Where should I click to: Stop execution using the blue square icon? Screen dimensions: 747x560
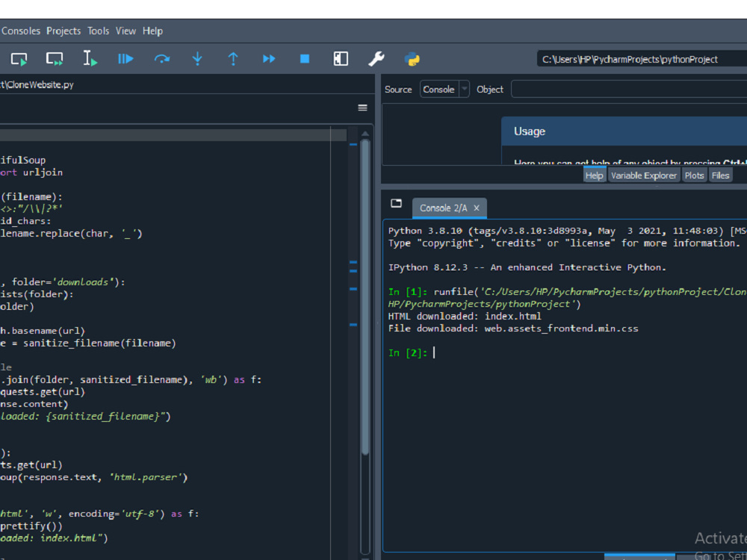tap(304, 58)
